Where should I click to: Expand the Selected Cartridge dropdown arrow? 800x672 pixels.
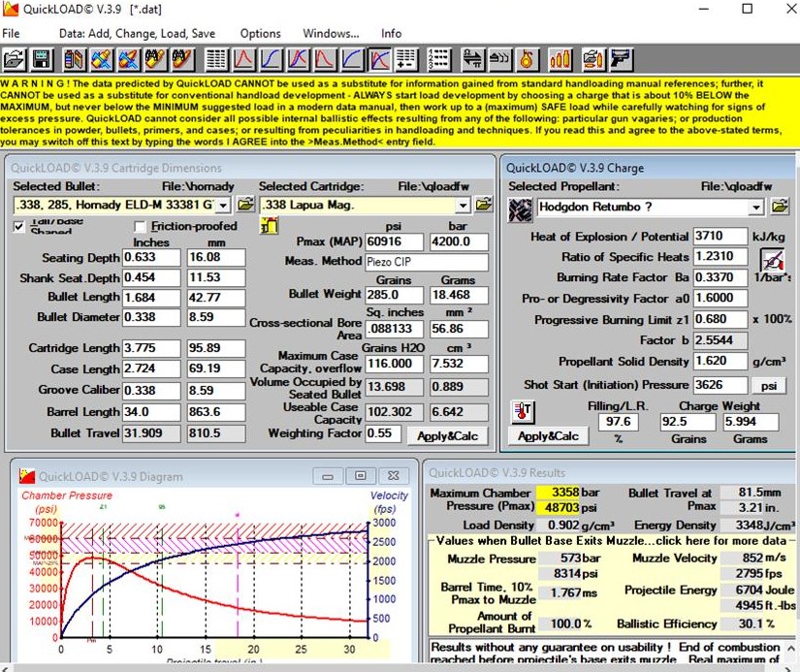tap(463, 206)
